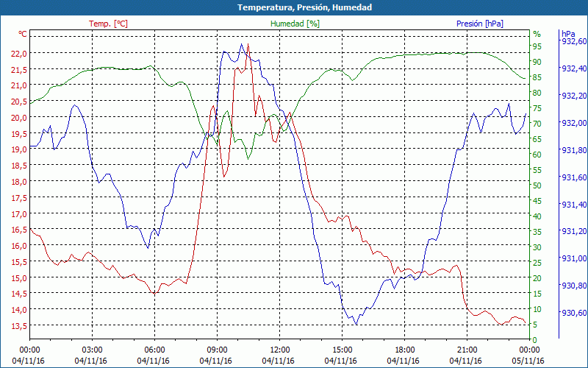Click the '12:00' time axis label
Viewport: 588px width, 368px height.
pyautogui.click(x=279, y=350)
